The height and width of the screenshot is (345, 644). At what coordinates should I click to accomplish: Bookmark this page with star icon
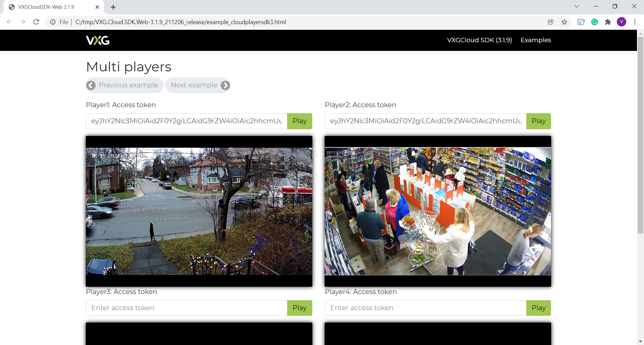click(x=564, y=22)
